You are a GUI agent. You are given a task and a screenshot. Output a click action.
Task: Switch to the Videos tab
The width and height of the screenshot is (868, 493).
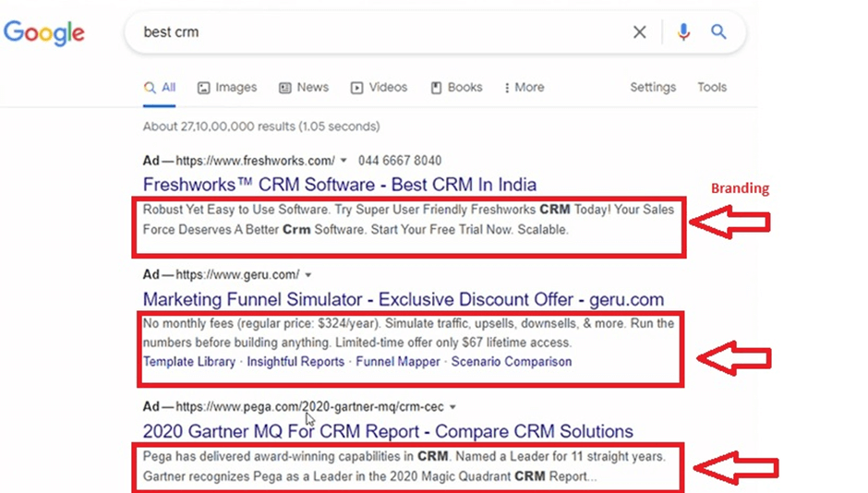380,88
